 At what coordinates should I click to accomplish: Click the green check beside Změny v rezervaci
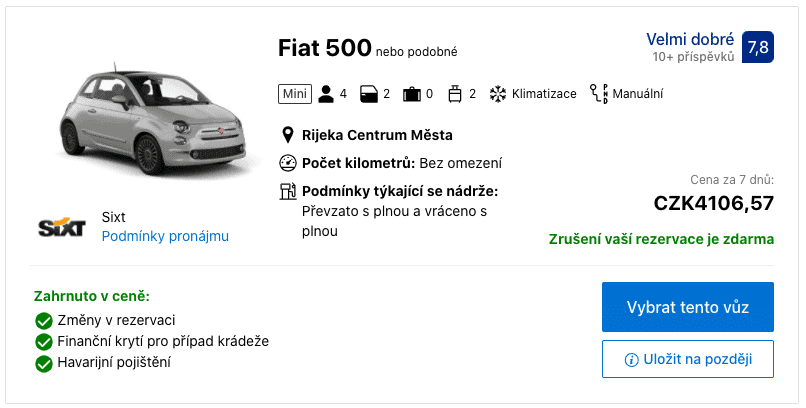point(44,321)
